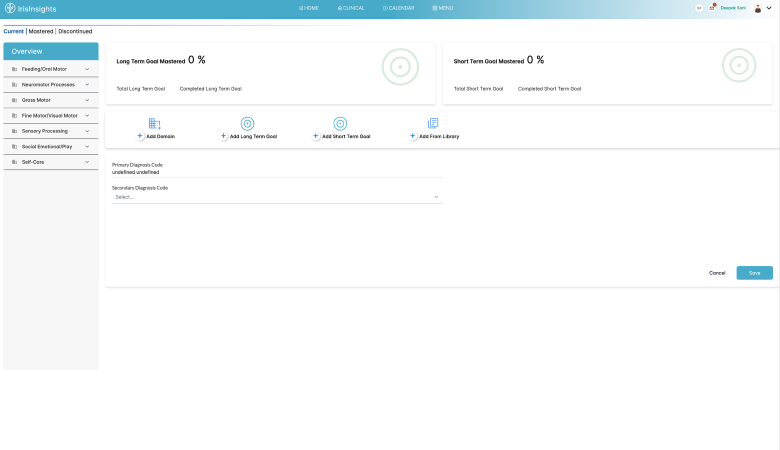This screenshot has height=450, width=780.
Task: Click the Long Term Goal Mastered progress circle
Action: click(400, 67)
